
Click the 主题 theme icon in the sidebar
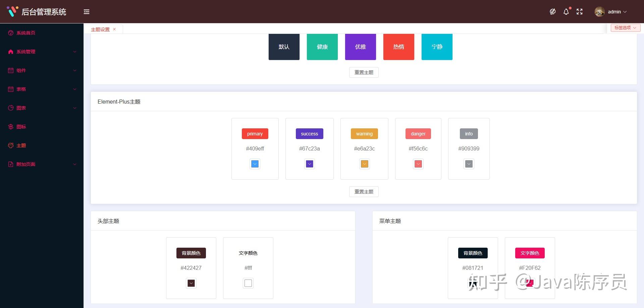[x=10, y=145]
